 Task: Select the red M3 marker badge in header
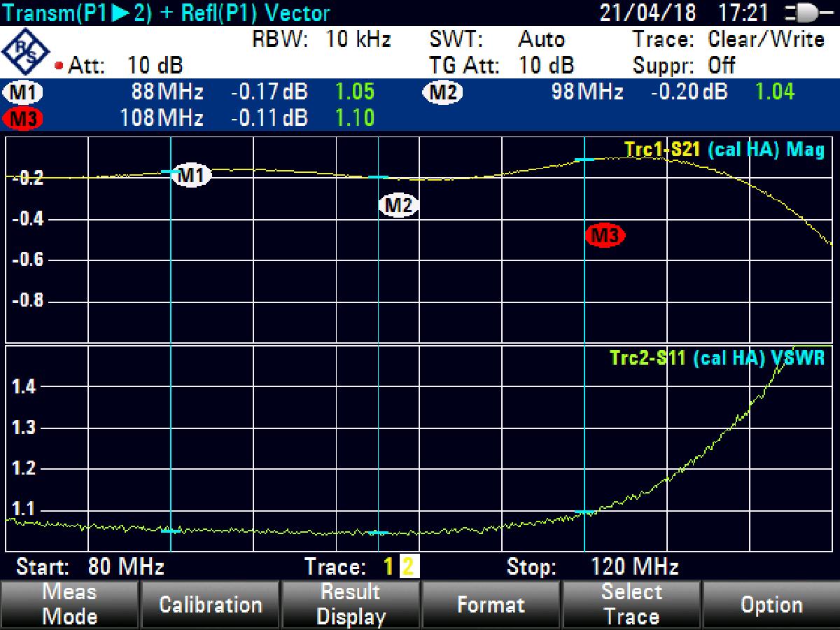pos(23,118)
